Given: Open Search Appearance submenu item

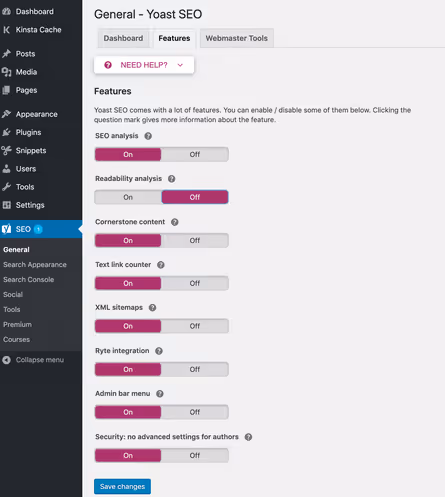Looking at the screenshot, I should (35, 265).
